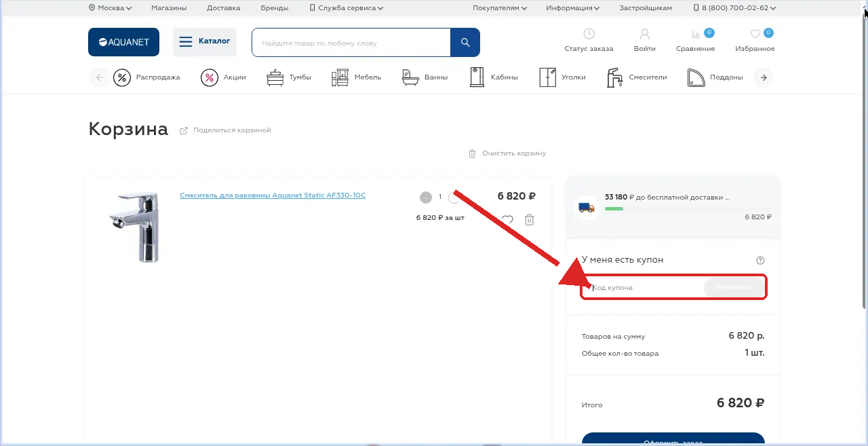The height and width of the screenshot is (446, 868).
Task: Open Смеситель для раковины Aquanet Static link
Action: pos(273,196)
